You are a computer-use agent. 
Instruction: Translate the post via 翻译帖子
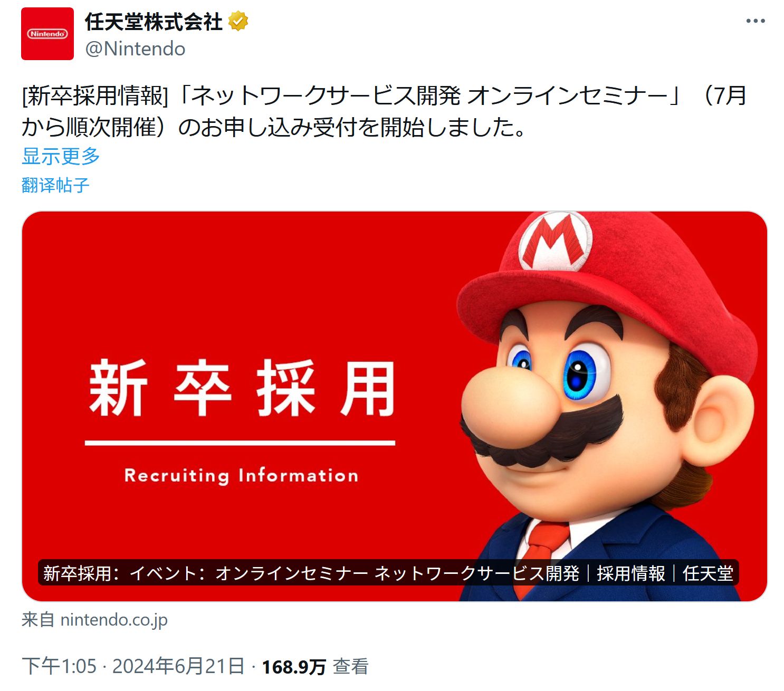55,185
